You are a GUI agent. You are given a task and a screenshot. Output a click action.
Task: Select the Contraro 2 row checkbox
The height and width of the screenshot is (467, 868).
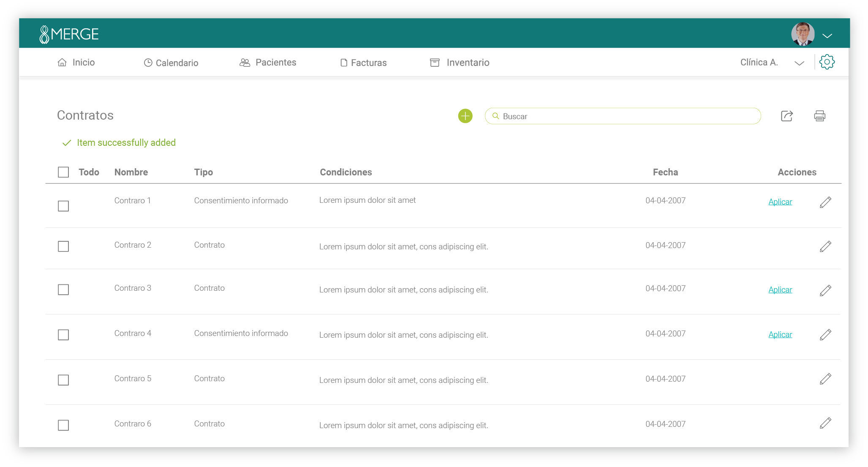pos(63,246)
